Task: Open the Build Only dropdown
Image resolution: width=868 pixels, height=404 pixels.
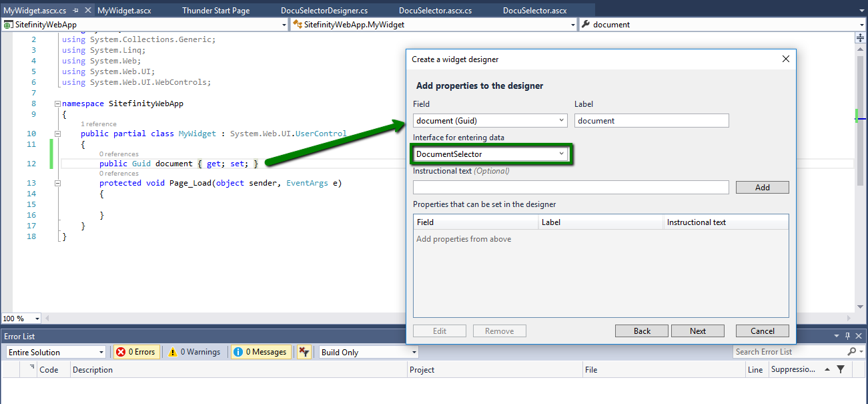Action: click(x=368, y=352)
